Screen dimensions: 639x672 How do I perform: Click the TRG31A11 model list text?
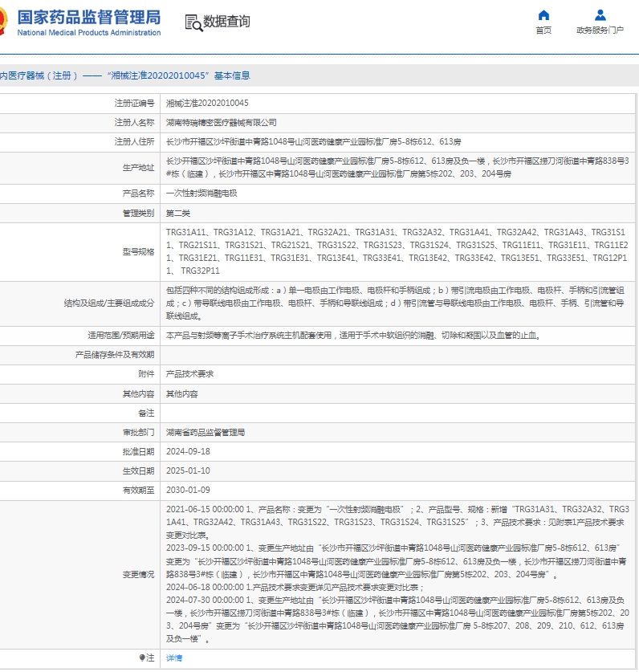click(x=397, y=251)
